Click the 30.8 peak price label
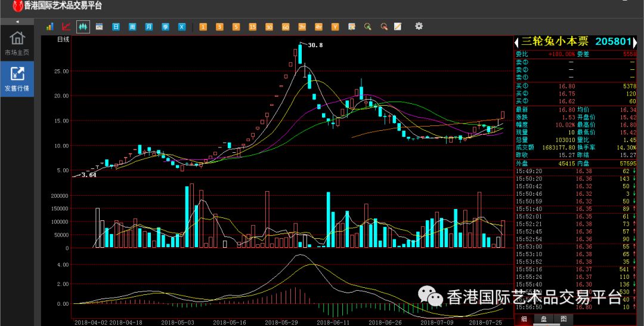Screen dimensions: 644x326 [x=315, y=45]
